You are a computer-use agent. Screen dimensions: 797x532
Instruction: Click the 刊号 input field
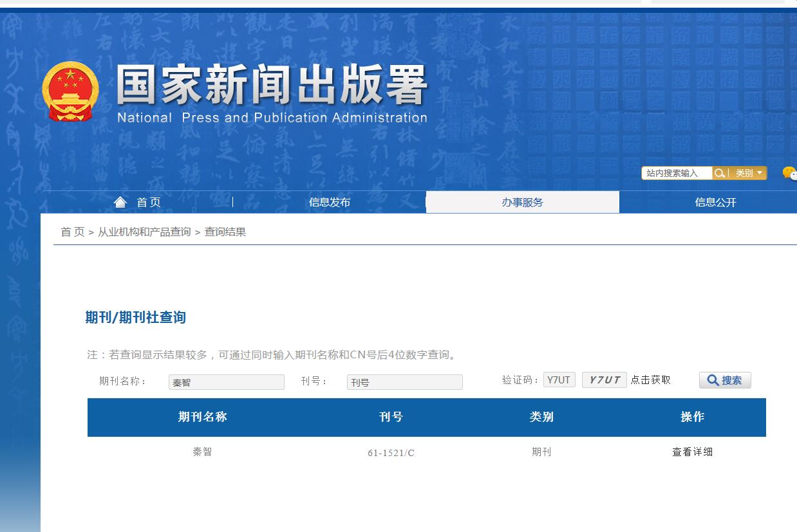click(x=404, y=381)
